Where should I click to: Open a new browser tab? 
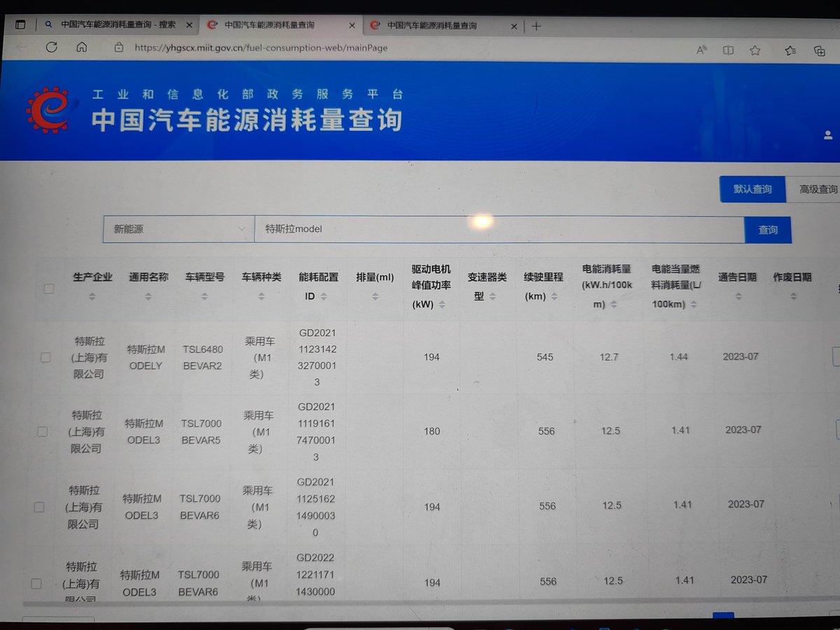[536, 26]
